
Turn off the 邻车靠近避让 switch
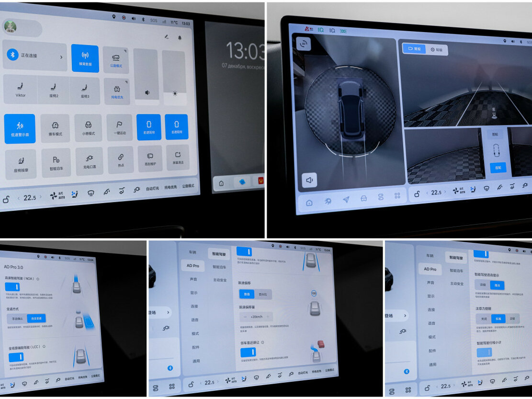coord(248,353)
